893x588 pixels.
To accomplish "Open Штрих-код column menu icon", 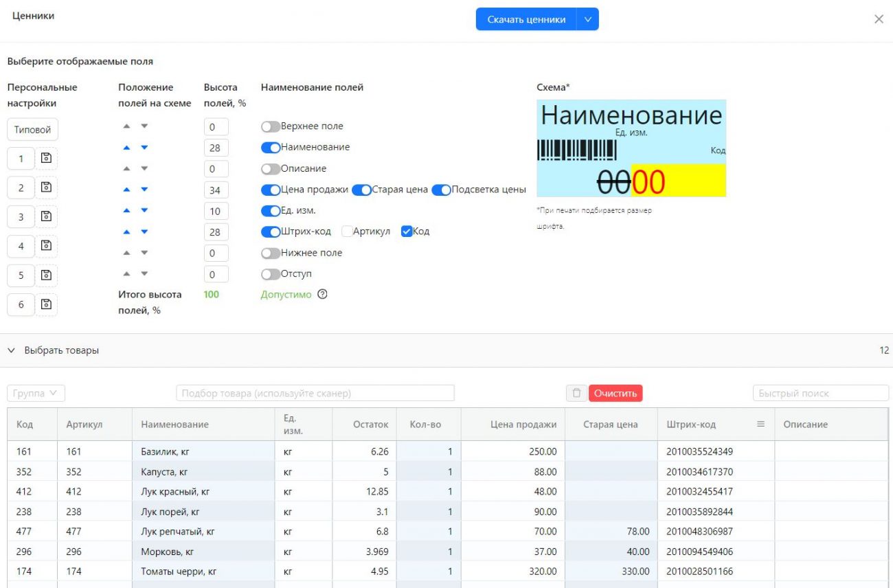I will (760, 425).
